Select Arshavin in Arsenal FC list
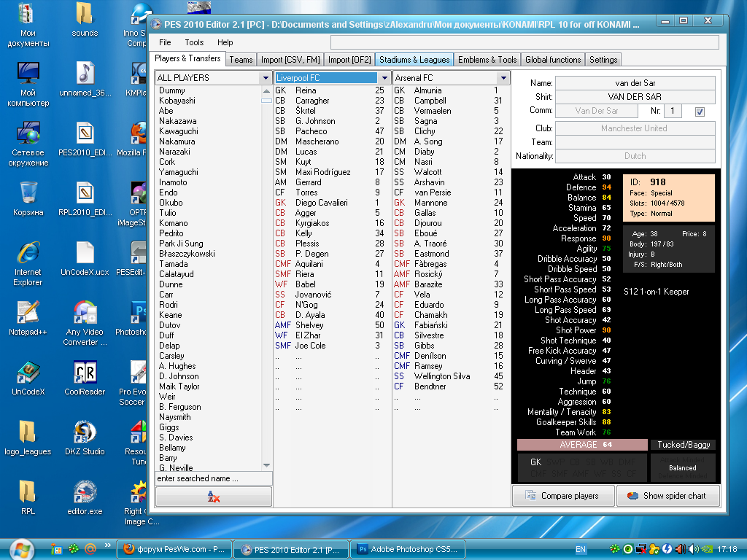Screen dimensions: 747x560 coord(451,182)
